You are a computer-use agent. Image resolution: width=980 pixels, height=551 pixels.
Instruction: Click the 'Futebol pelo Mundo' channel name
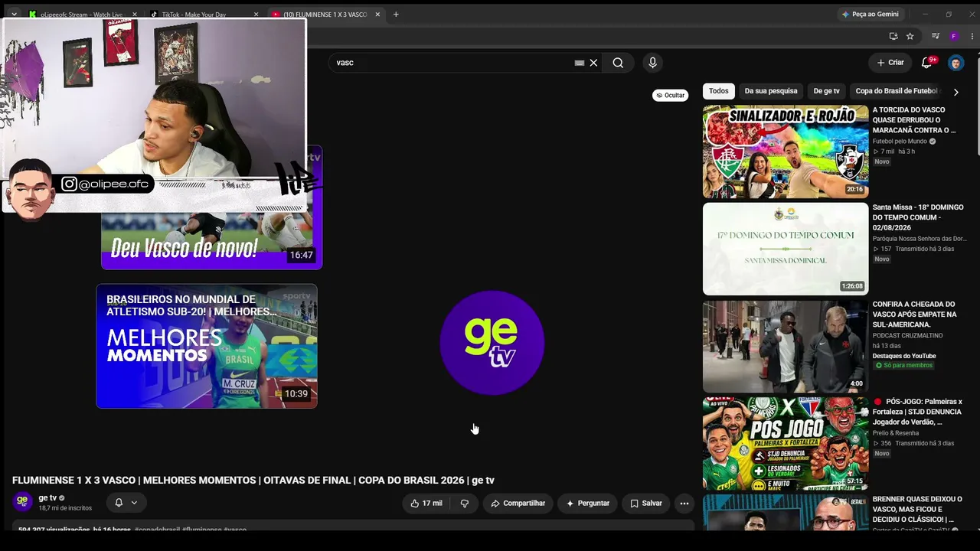900,142
